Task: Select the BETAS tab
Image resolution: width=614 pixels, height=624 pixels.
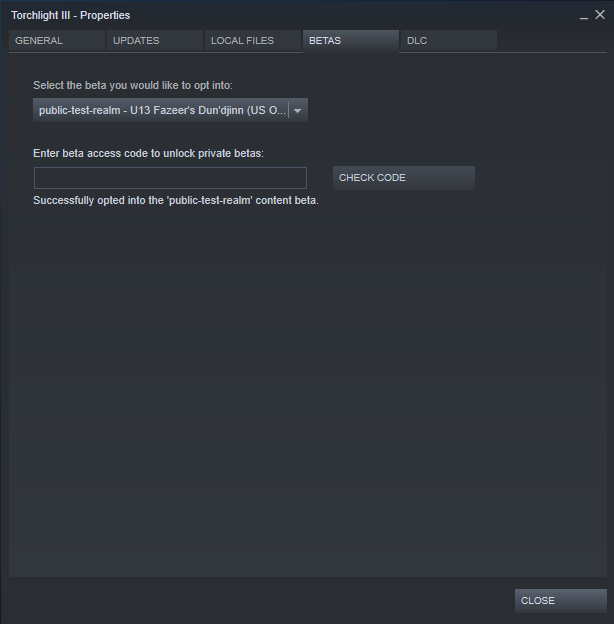Action: tap(351, 41)
